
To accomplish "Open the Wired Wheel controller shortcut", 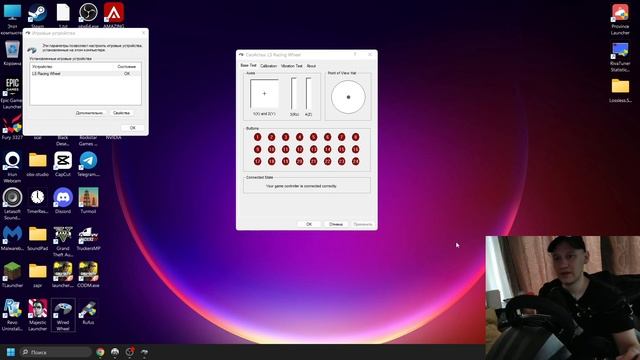I will (63, 315).
